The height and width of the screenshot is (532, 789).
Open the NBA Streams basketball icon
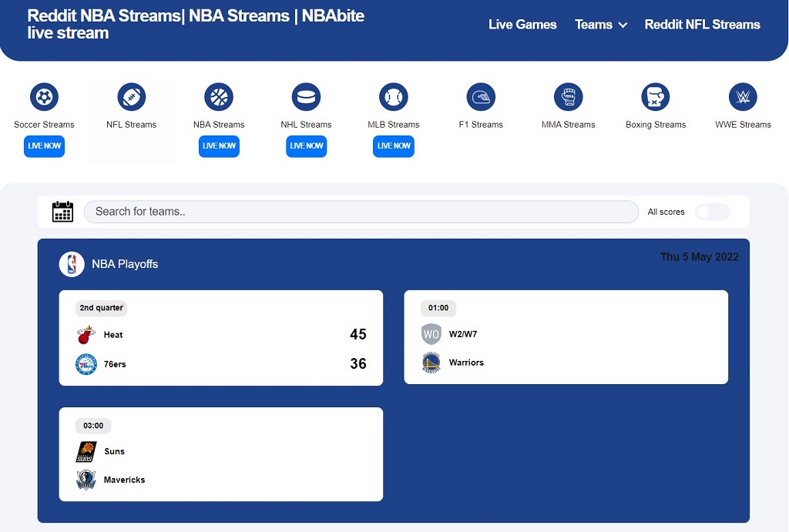click(x=219, y=96)
